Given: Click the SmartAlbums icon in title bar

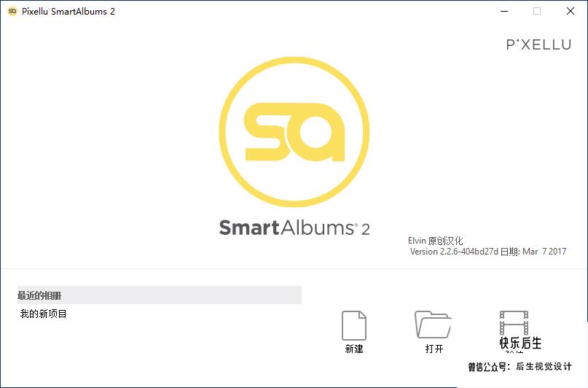Looking at the screenshot, I should [x=12, y=11].
